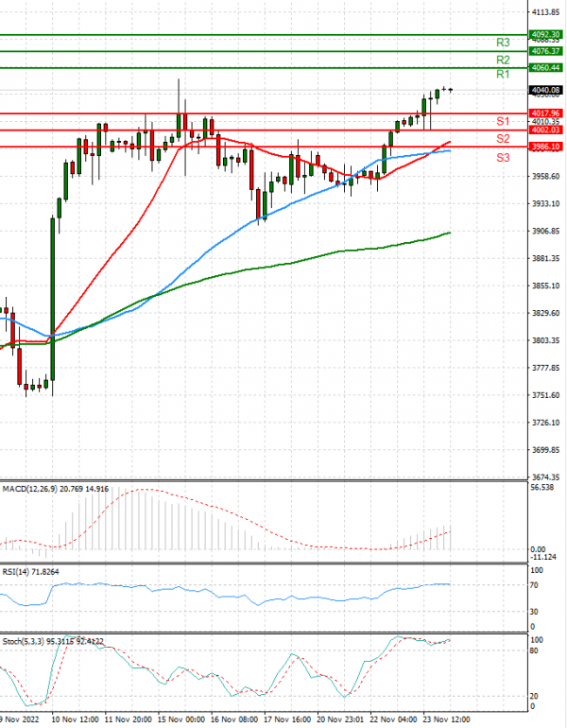This screenshot has height=728, width=567.
Task: Select the 4002.03 support price tag
Action: (546, 130)
